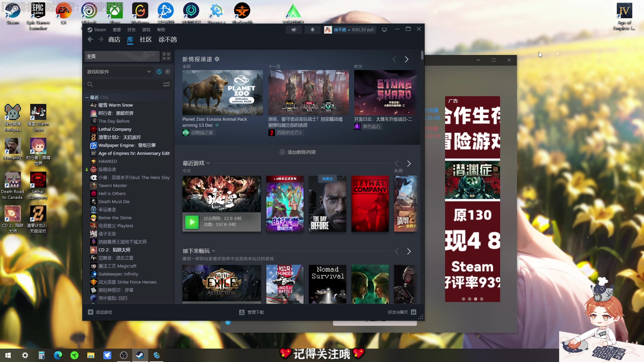Click the recent activity clock filter icon
Viewport: 644px width, 362px height.
[159, 72]
